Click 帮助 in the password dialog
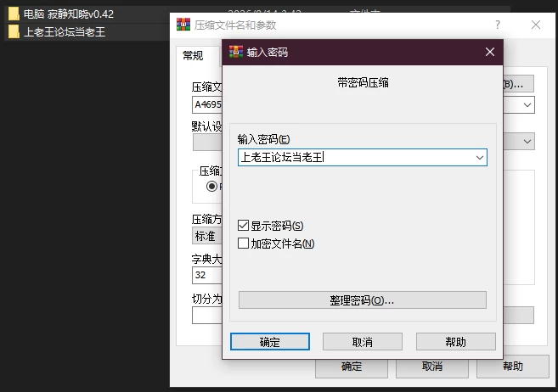 coord(455,342)
